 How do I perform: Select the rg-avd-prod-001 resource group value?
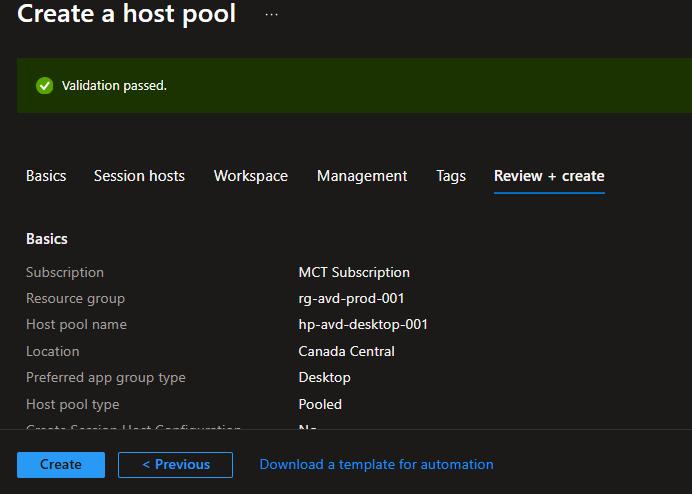click(351, 299)
